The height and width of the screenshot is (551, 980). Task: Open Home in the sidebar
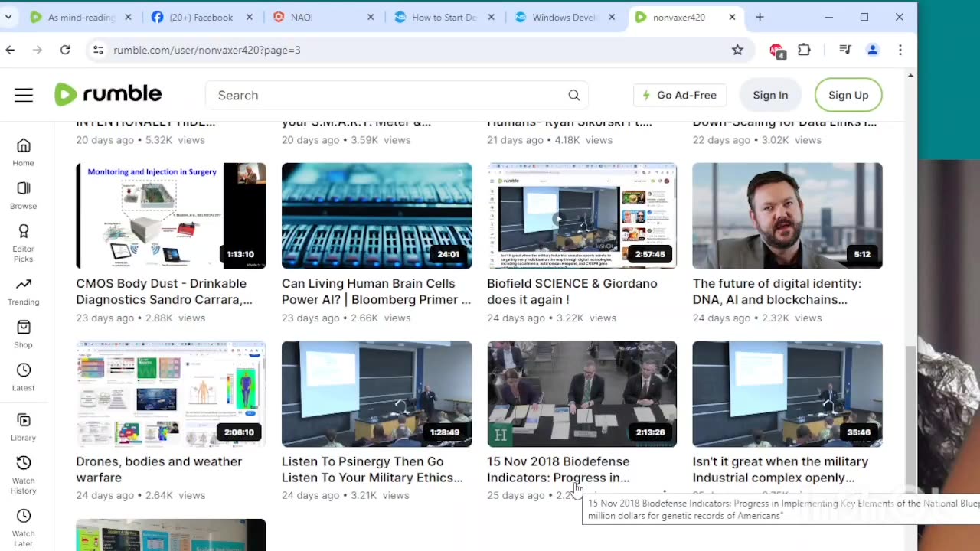coord(24,152)
